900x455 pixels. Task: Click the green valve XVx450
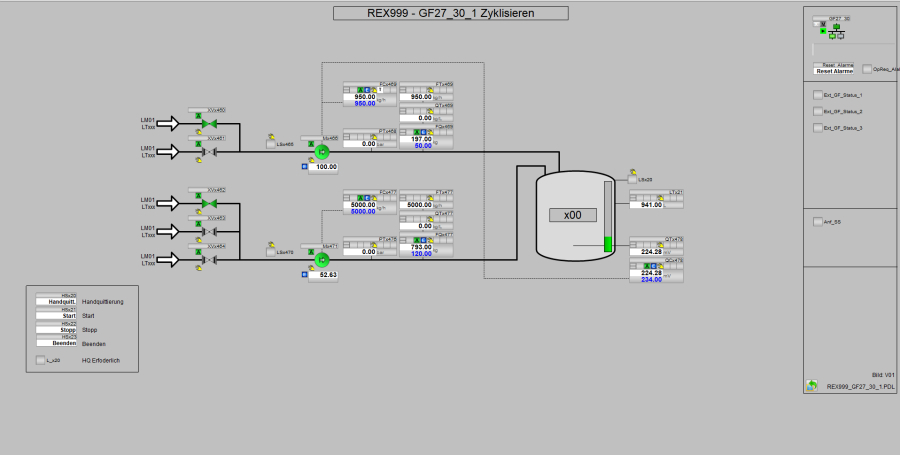tap(209, 123)
